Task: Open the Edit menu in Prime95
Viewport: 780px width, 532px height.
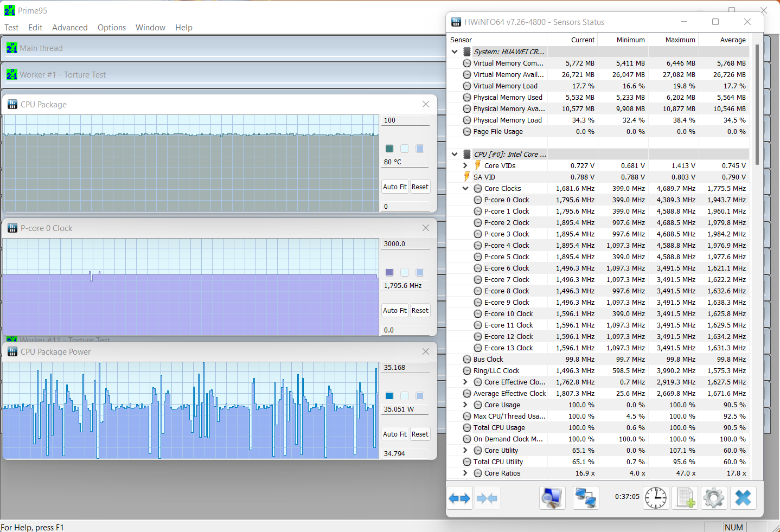Action: point(35,28)
